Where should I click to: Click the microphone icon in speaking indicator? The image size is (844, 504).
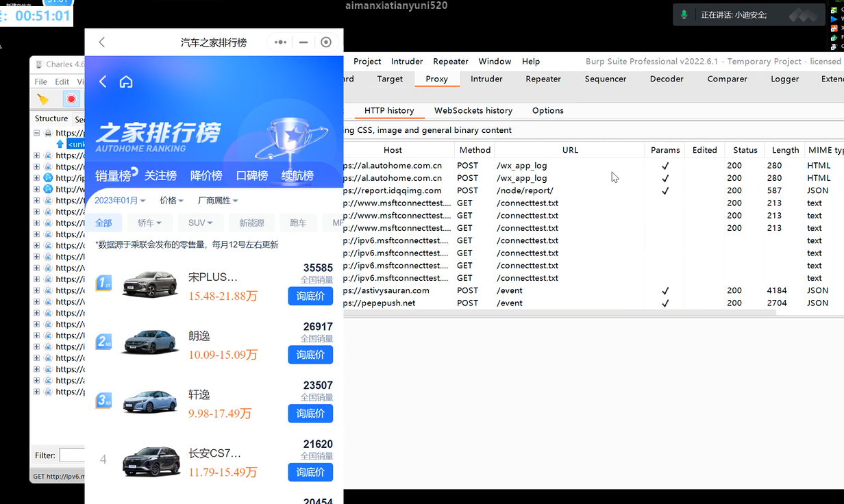click(x=684, y=14)
